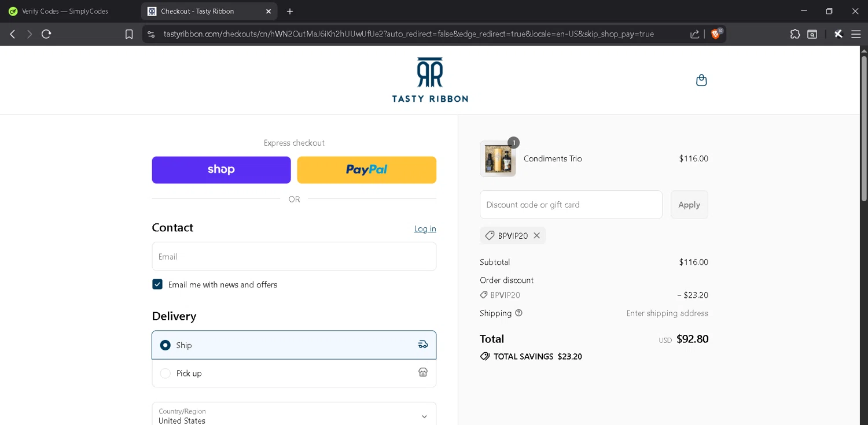Click the Tasty Ribbon logo

(x=430, y=80)
